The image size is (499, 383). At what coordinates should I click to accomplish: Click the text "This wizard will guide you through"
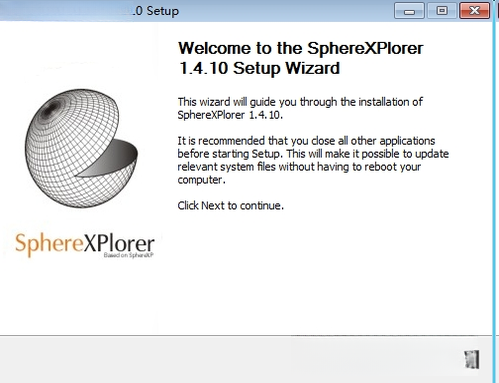click(257, 102)
